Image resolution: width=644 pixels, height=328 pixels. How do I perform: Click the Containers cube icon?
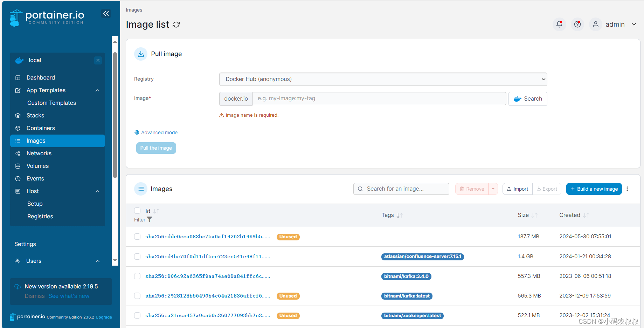[18, 128]
